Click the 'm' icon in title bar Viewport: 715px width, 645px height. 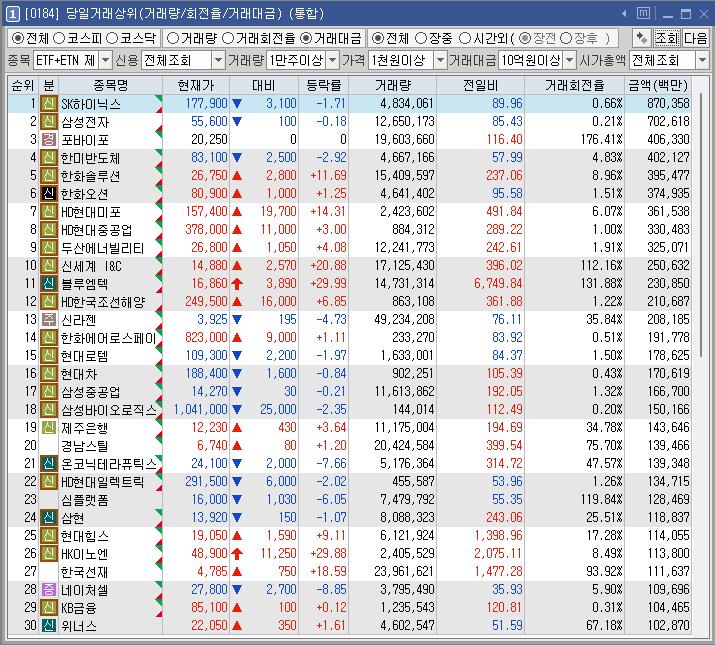click(x=643, y=14)
